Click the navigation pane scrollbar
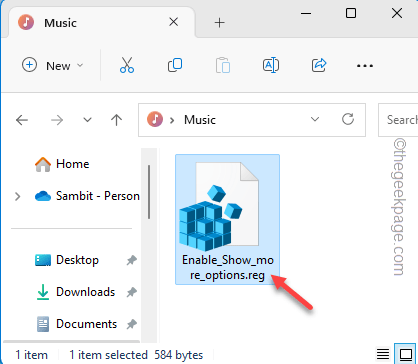This screenshot has height=364, width=418. tap(149, 192)
